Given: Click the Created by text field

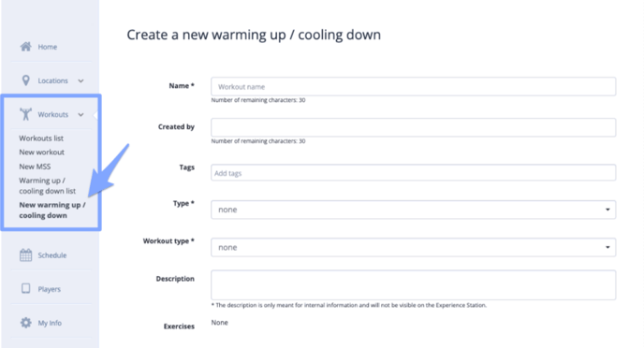Looking at the screenshot, I should [413, 127].
